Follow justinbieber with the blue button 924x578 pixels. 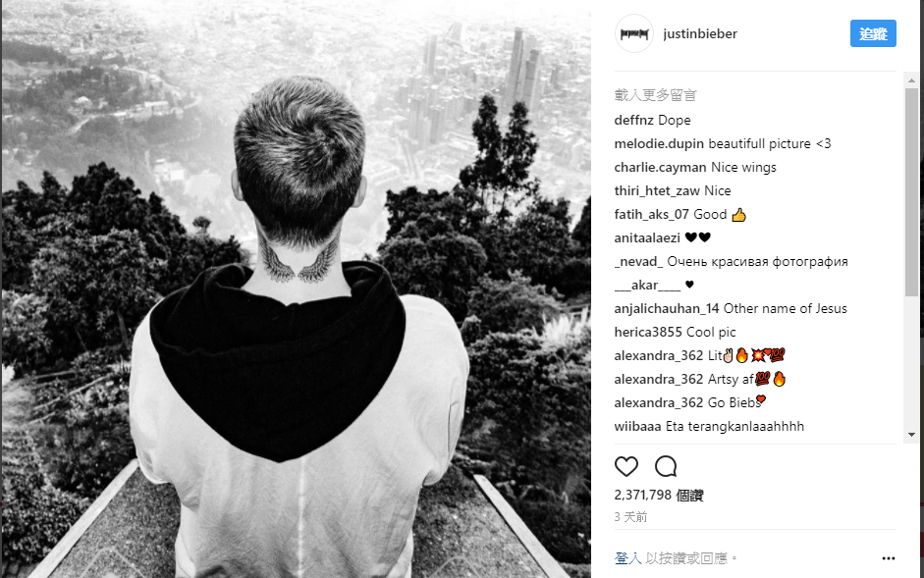[873, 33]
